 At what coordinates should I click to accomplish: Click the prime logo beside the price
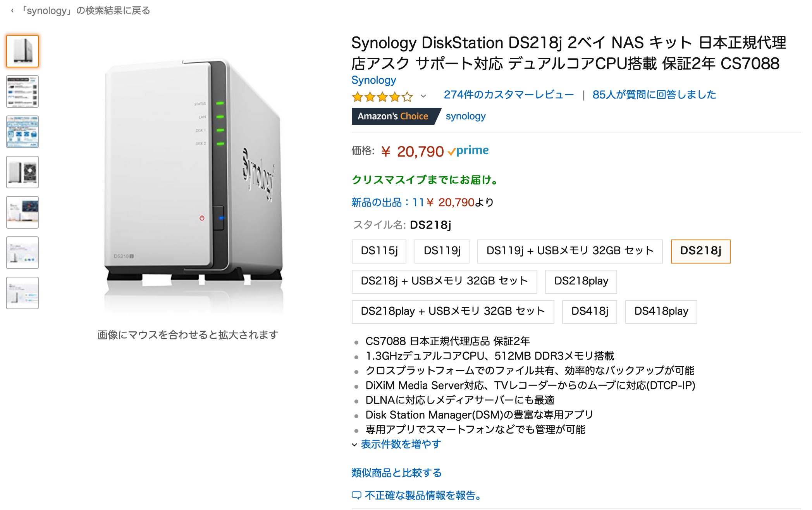(x=468, y=151)
